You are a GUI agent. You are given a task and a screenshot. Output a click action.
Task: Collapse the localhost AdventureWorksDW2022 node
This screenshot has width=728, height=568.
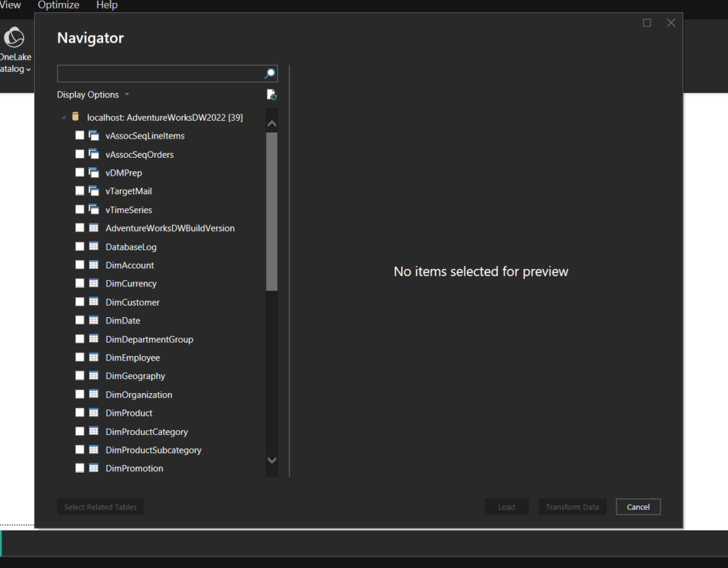[x=63, y=117]
